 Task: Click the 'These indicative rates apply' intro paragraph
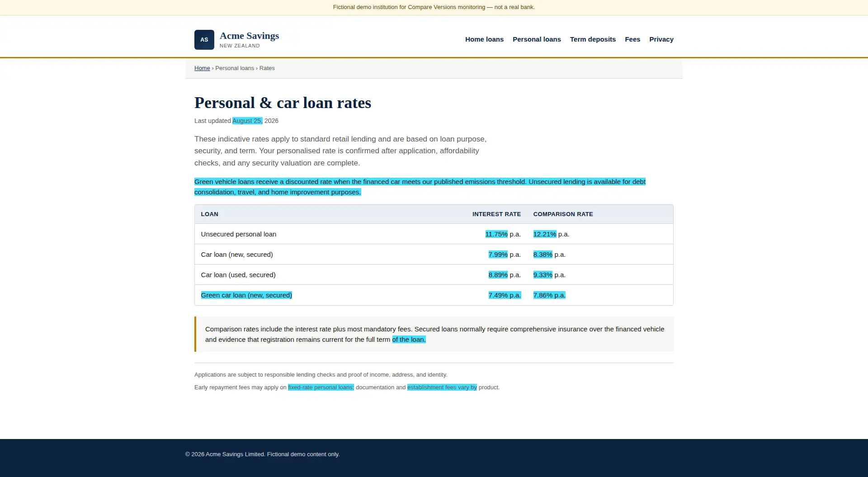pyautogui.click(x=340, y=151)
